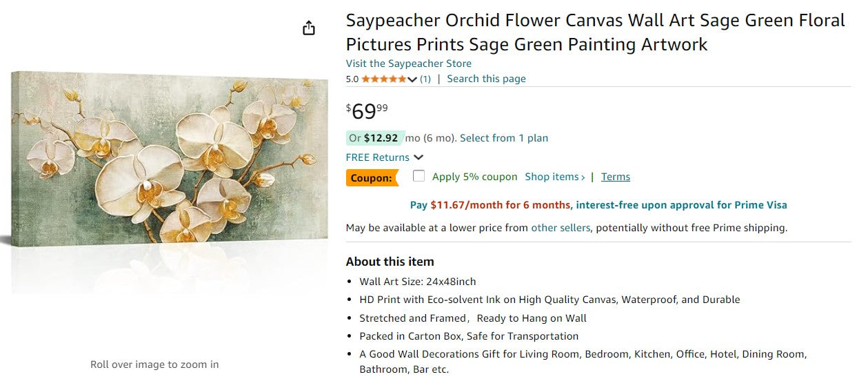Click the Saypeacher Orchid Flower product title

pyautogui.click(x=595, y=32)
